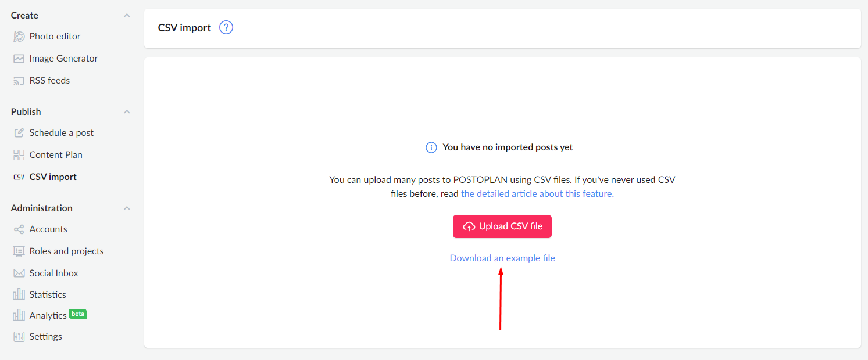Open the help question mark beside CSV import
The image size is (868, 360).
[x=226, y=27]
